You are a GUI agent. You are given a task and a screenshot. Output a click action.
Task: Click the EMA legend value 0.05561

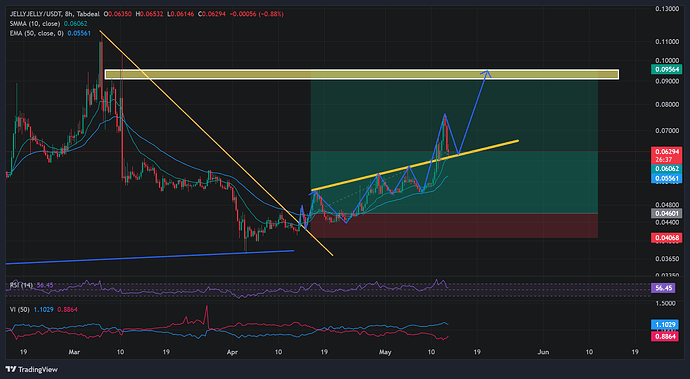(x=79, y=33)
